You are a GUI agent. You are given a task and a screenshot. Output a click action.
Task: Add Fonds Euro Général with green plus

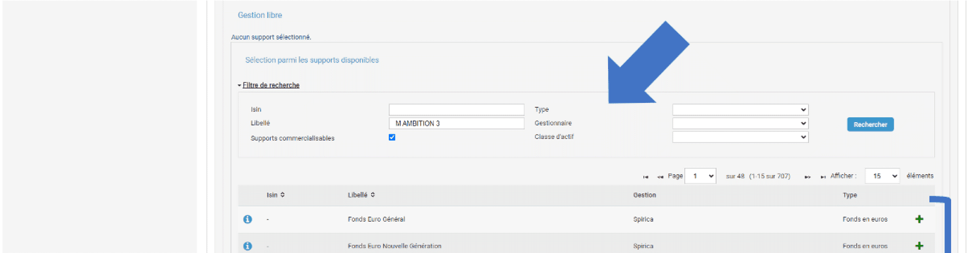(x=919, y=219)
